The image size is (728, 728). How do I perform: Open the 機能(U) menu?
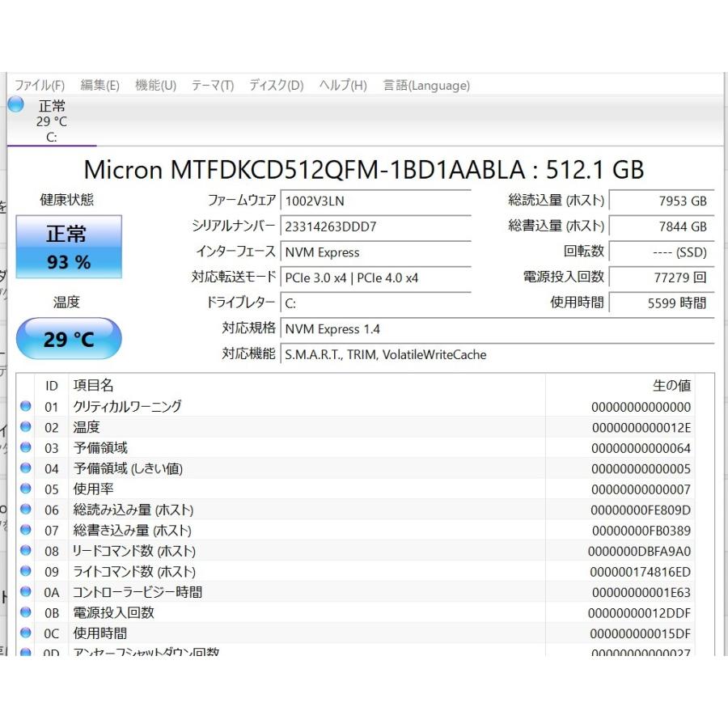point(155,86)
